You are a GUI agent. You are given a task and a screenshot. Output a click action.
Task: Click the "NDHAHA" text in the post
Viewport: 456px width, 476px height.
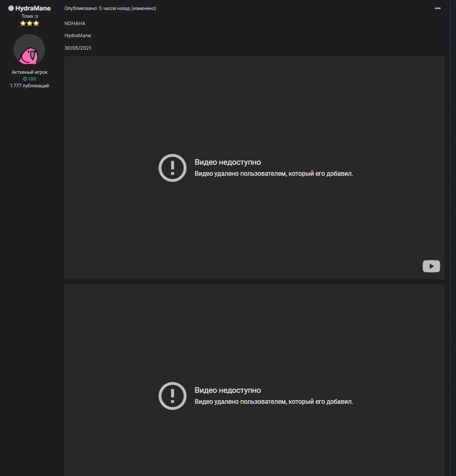75,24
